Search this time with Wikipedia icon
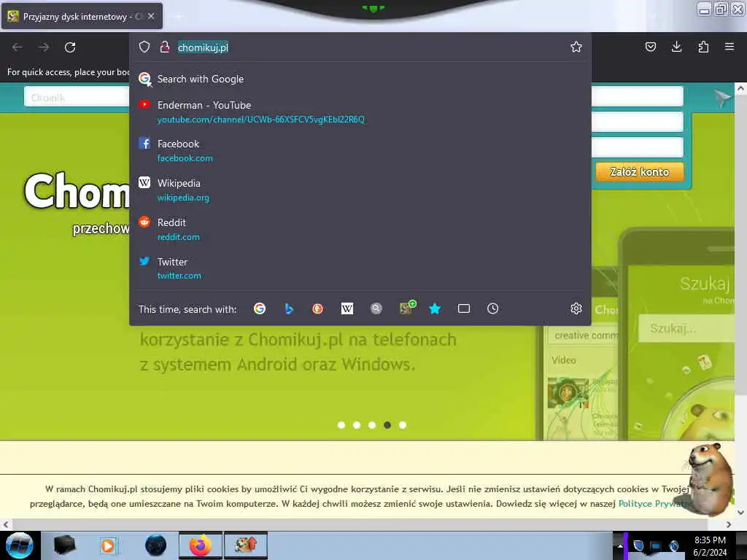The height and width of the screenshot is (560, 747). pos(347,308)
